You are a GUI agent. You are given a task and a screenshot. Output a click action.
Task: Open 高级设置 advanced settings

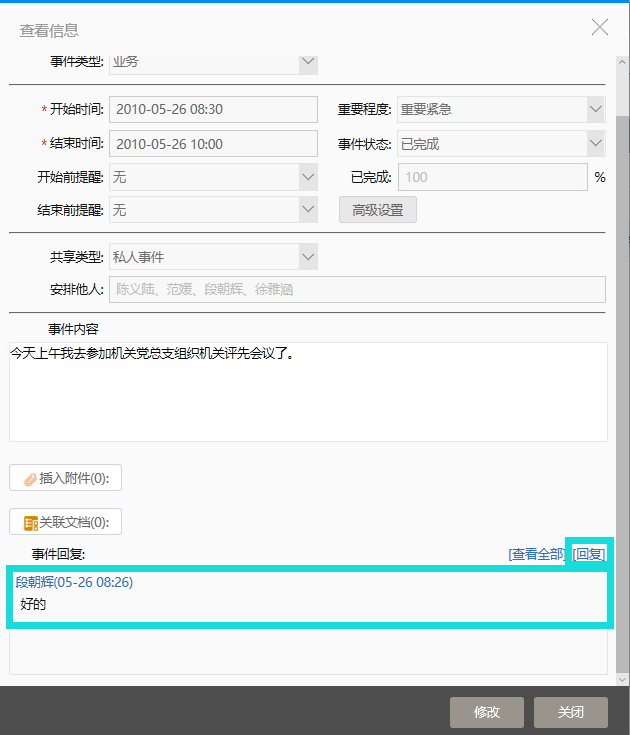[x=378, y=210]
